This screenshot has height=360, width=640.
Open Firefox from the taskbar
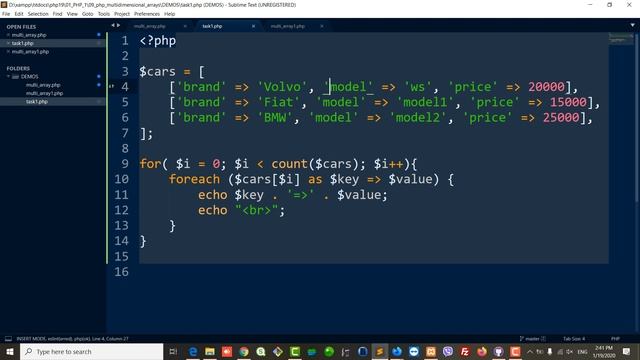(x=482, y=351)
